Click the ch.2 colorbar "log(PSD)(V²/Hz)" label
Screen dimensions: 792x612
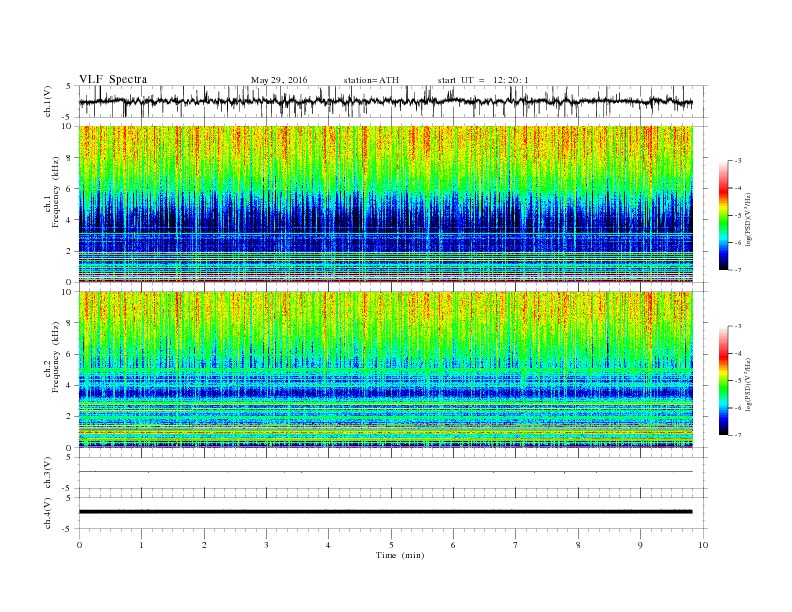[747, 384]
